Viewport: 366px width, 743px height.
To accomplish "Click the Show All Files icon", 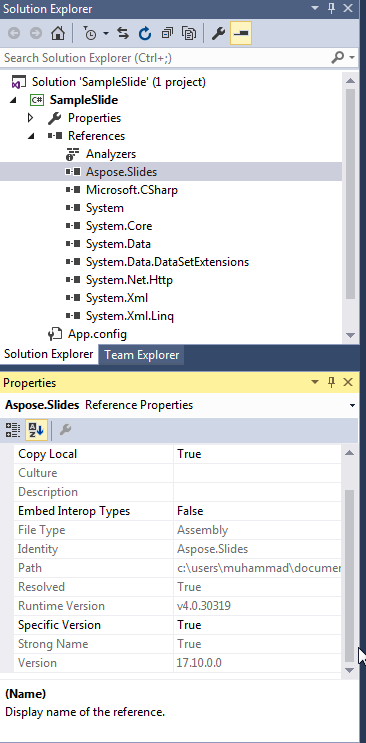I will click(189, 34).
